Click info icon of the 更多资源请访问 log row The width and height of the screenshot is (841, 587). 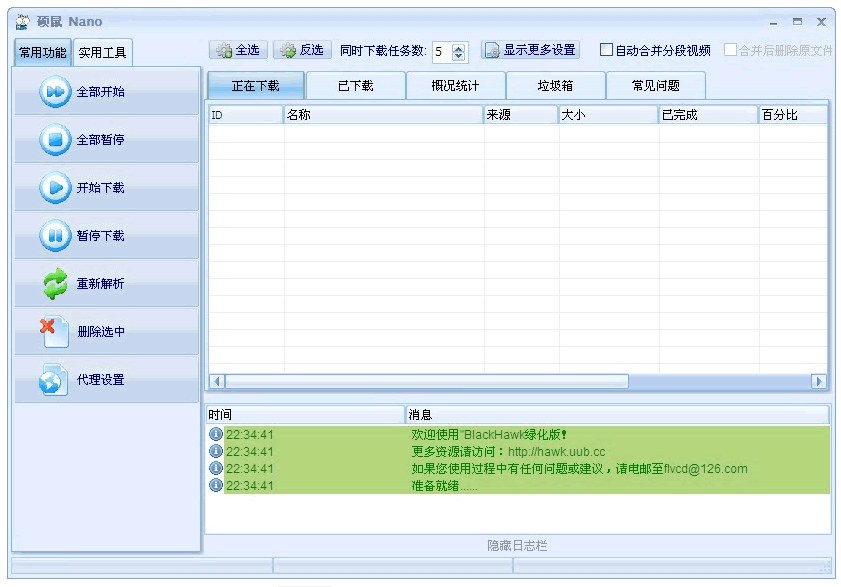click(216, 451)
